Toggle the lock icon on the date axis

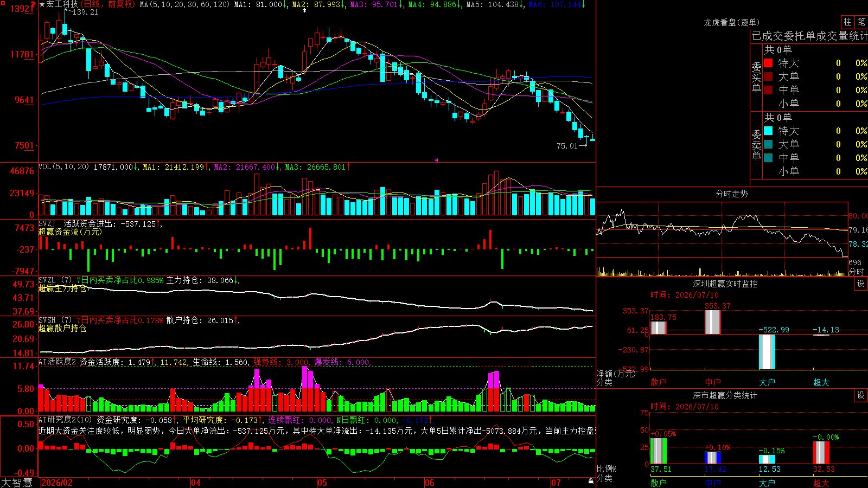(591, 481)
